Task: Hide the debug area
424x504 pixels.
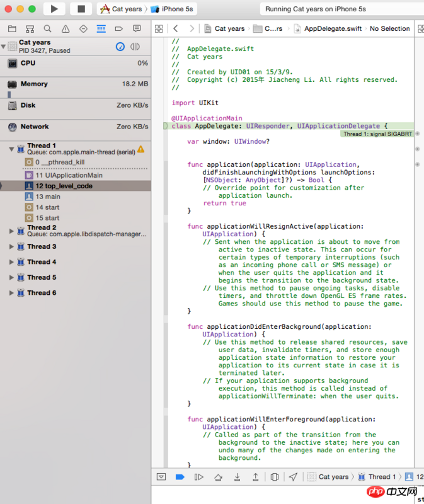Action: pos(161,477)
